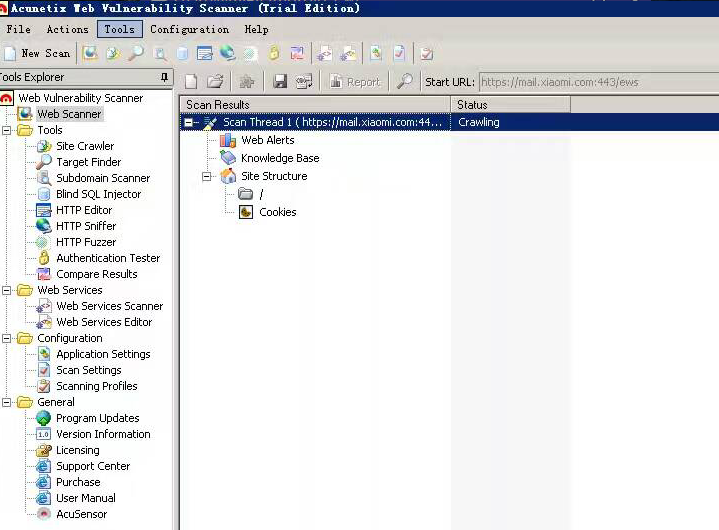Viewport: 719px width, 530px height.
Task: Click the Start URL input field
Action: pos(599,82)
